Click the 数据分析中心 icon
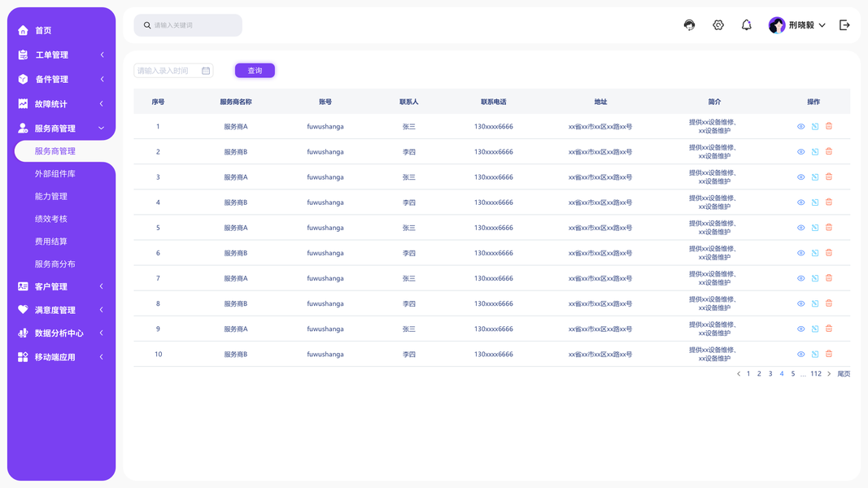This screenshot has width=868, height=488. [x=23, y=333]
